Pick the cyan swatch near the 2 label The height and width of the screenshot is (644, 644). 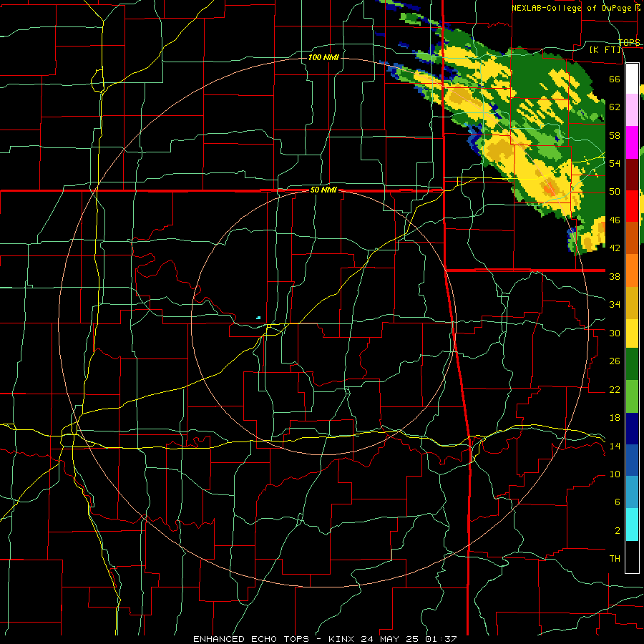(x=632, y=525)
